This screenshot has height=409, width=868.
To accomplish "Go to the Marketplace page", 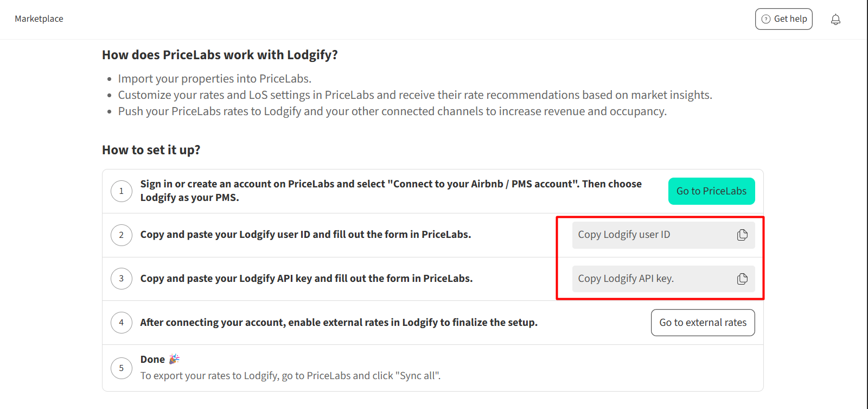I will [39, 19].
